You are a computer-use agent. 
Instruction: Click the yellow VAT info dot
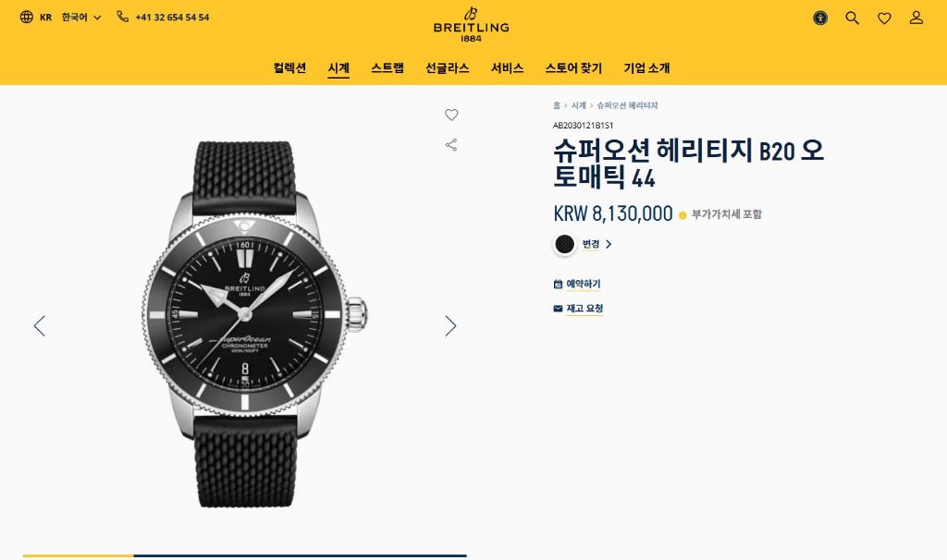coord(683,214)
